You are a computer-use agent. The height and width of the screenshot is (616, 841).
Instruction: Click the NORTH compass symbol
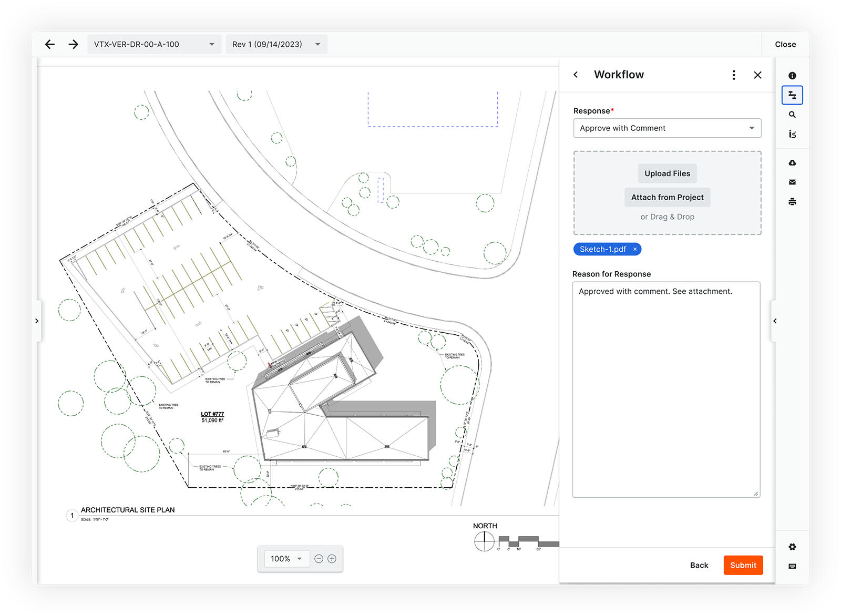[485, 541]
